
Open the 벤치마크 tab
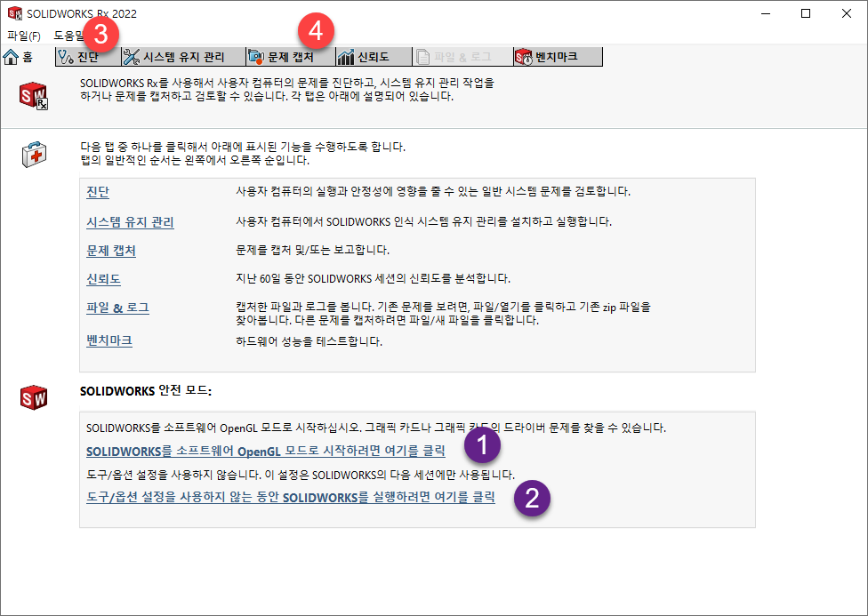558,57
